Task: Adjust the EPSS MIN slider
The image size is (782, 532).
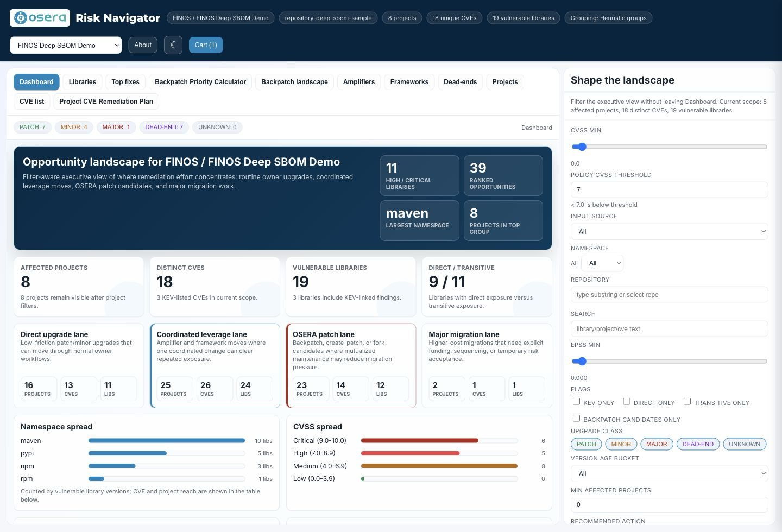Action: click(669, 361)
